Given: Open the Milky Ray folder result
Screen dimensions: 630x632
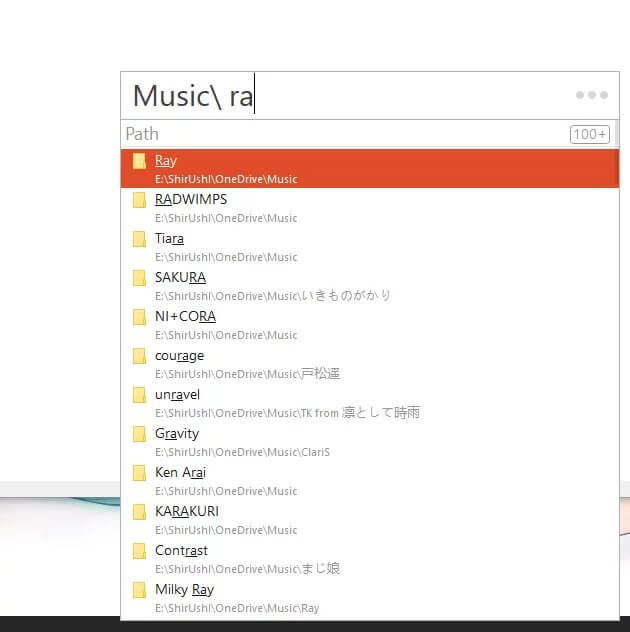Looking at the screenshot, I should (x=370, y=598).
